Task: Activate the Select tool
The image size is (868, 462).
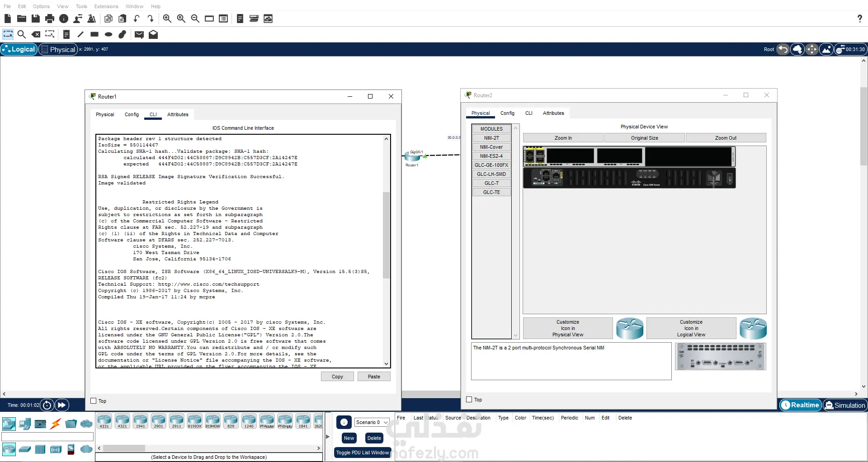Action: pyautogui.click(x=8, y=34)
